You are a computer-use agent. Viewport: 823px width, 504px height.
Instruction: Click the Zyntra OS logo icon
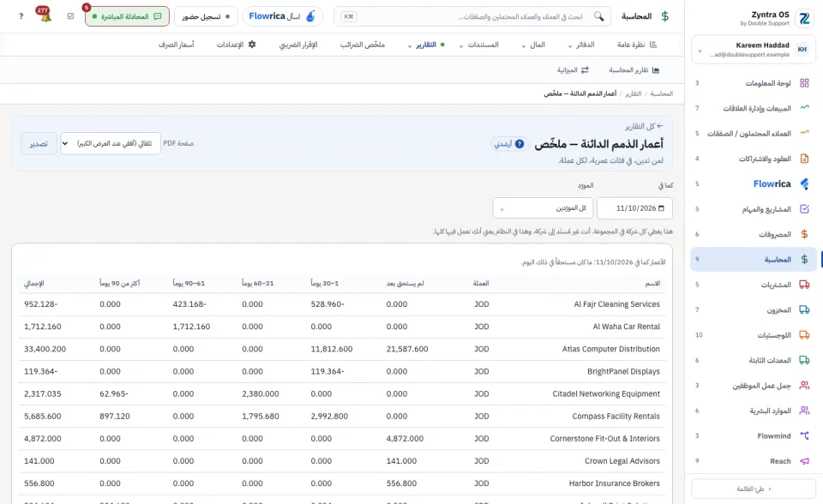804,18
